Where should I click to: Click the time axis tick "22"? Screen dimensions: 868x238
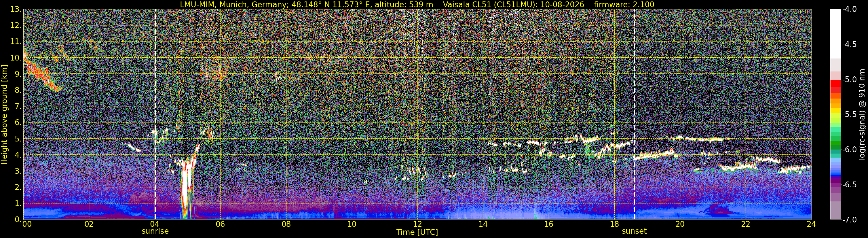[x=746, y=224]
